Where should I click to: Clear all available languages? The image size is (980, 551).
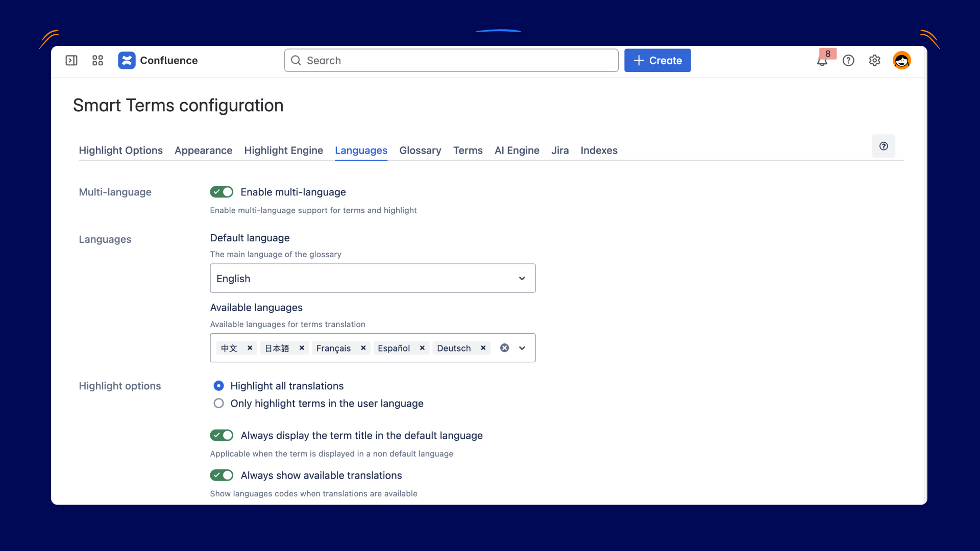coord(504,348)
